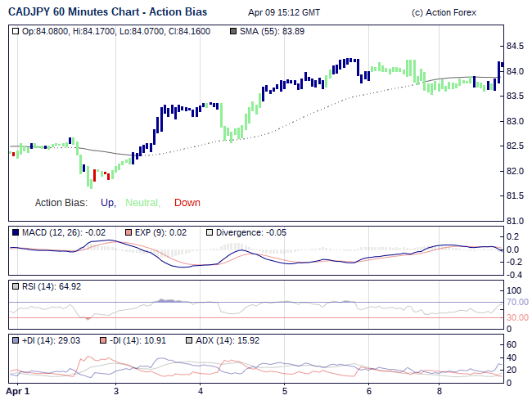Click the EXP (9) legend swatch
This screenshot has height=400, width=532.
[128, 232]
